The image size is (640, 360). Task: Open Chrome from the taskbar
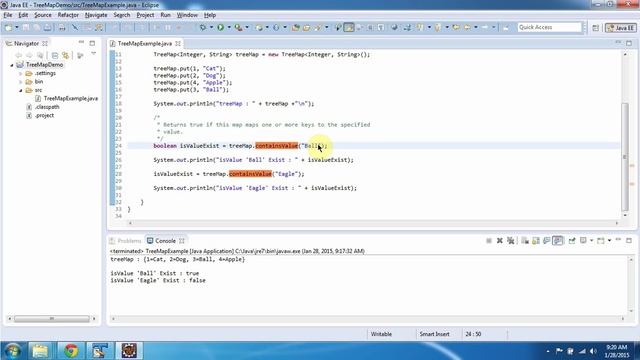pos(71,351)
